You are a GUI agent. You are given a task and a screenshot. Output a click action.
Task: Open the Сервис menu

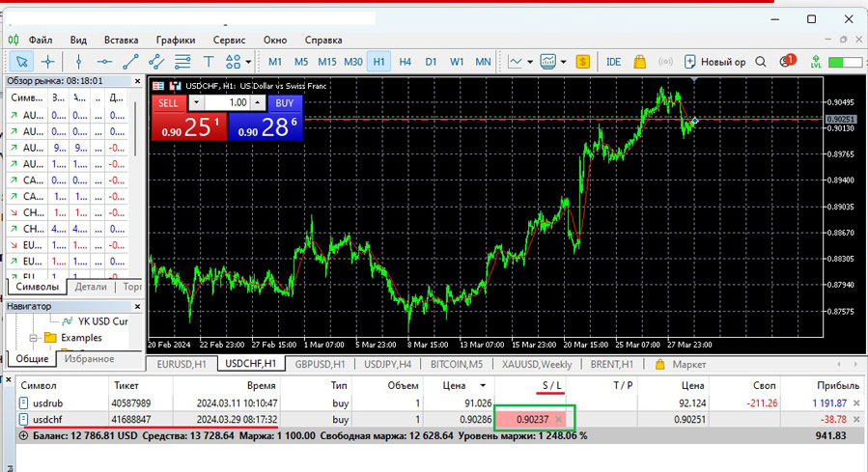coord(229,40)
